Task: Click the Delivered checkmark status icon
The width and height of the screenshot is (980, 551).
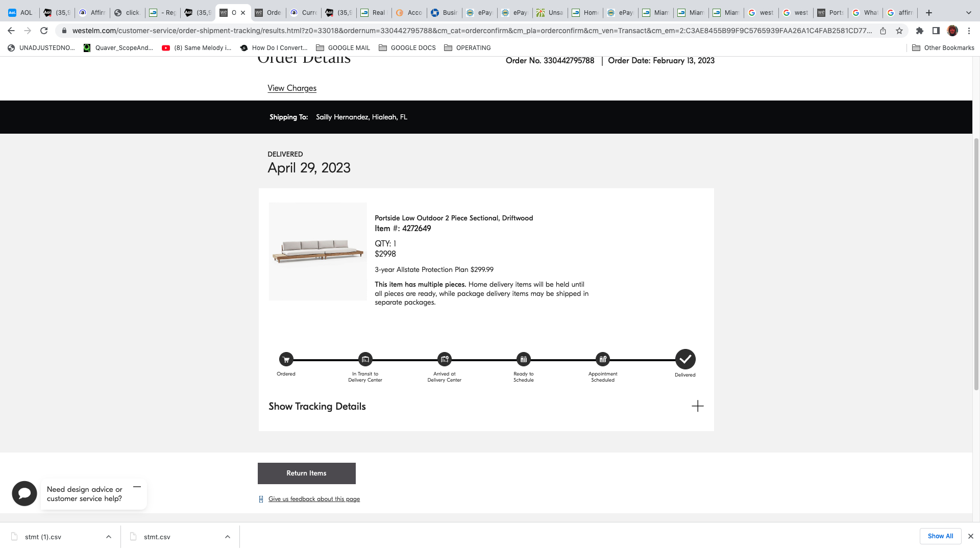Action: tap(685, 359)
